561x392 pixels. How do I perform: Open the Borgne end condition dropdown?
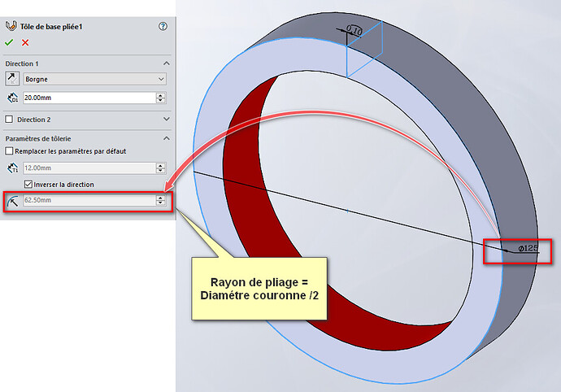(94, 79)
